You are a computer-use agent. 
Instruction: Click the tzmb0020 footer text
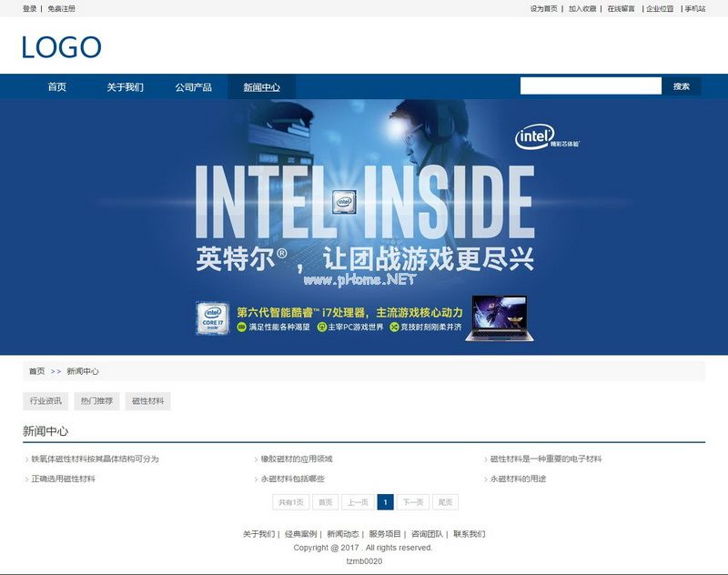pos(365,561)
